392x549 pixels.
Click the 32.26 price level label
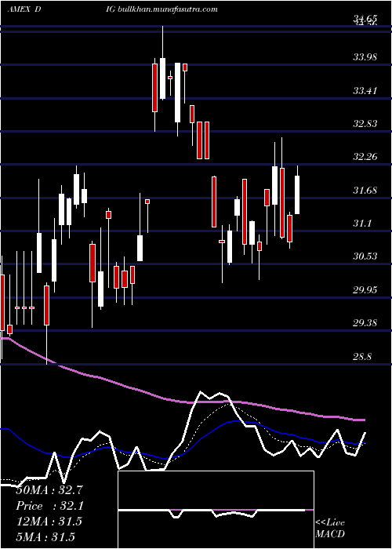coord(365,157)
